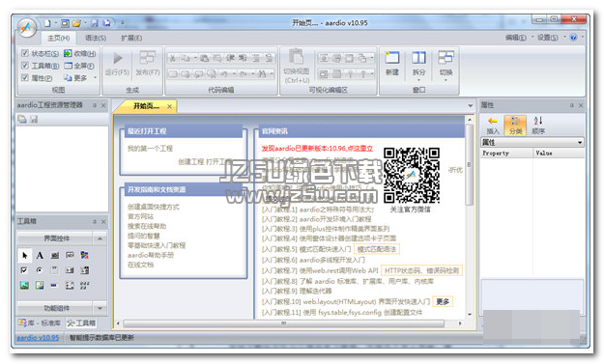This screenshot has width=604, height=364.
Task: Click the form window icon in quick access bar
Action: tap(65, 23)
